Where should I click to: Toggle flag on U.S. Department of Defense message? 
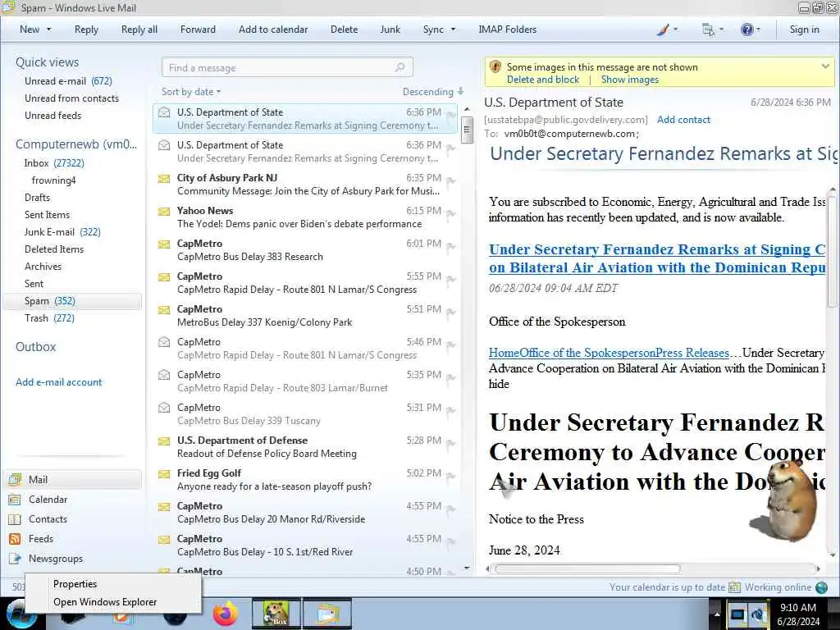point(451,444)
